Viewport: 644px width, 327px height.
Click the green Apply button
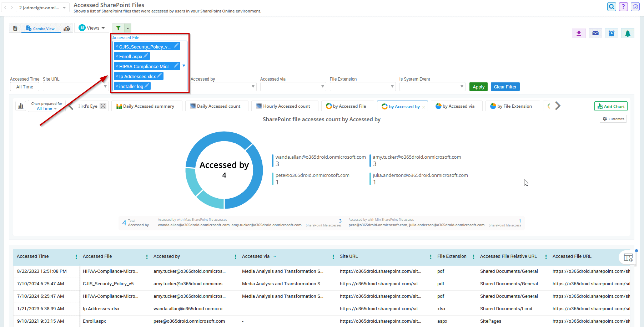[x=478, y=87]
